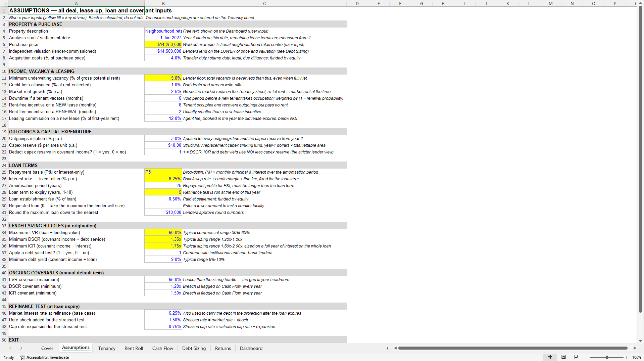Click vertical scrollbar down arrow
644x361 pixels.
(640, 341)
